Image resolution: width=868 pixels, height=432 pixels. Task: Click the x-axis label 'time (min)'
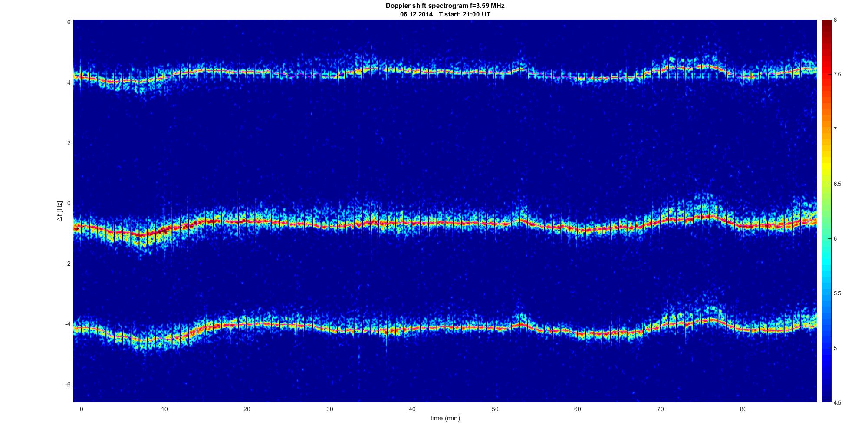(x=445, y=418)
